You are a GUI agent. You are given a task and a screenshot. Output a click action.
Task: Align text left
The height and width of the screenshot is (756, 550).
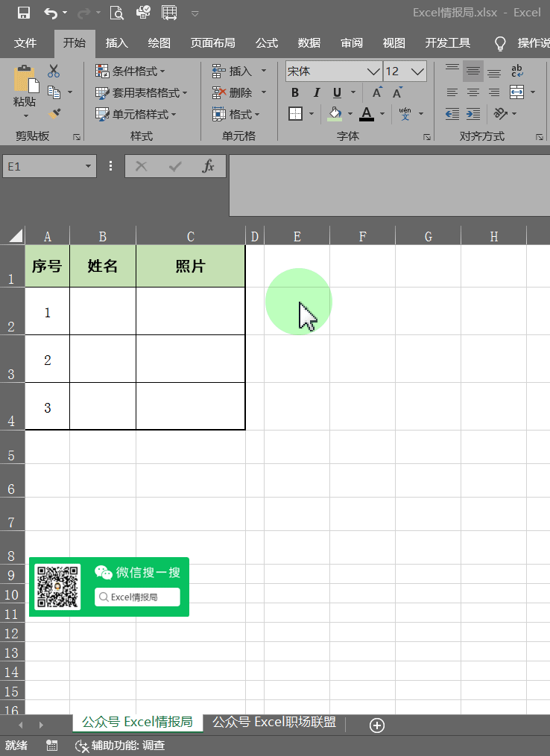point(452,92)
